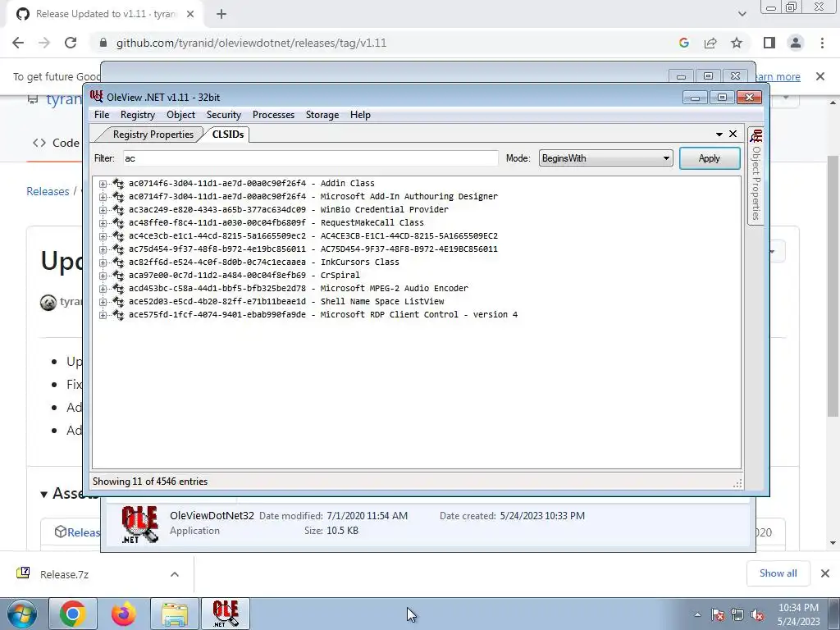Image resolution: width=840 pixels, height=630 pixels.
Task: Click the icon beside AC75D454-9F37 entry
Action: click(x=118, y=249)
